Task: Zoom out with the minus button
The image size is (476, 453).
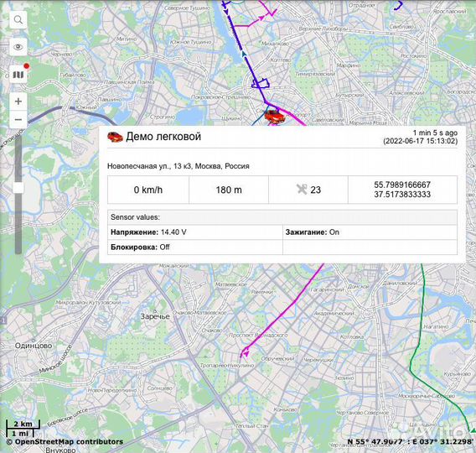Action: [x=18, y=119]
